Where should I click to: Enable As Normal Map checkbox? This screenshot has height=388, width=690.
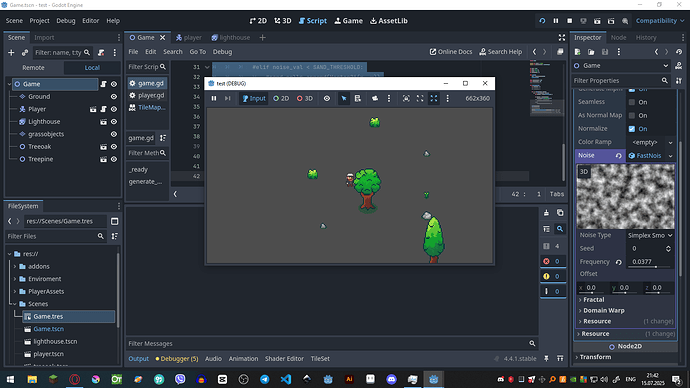point(632,115)
